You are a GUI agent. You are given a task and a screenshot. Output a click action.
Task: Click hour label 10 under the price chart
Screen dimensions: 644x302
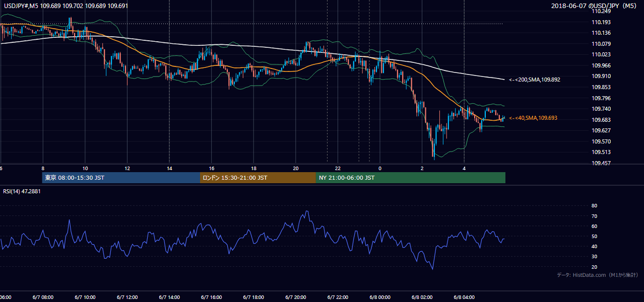85,169
